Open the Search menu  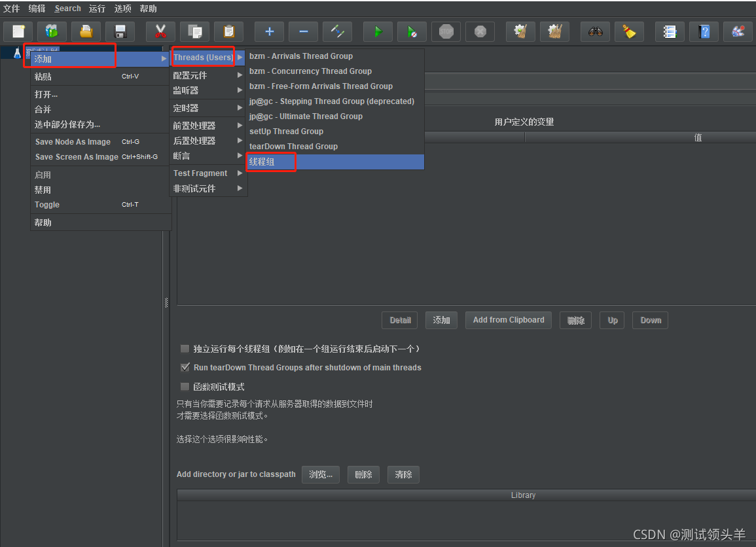point(67,9)
